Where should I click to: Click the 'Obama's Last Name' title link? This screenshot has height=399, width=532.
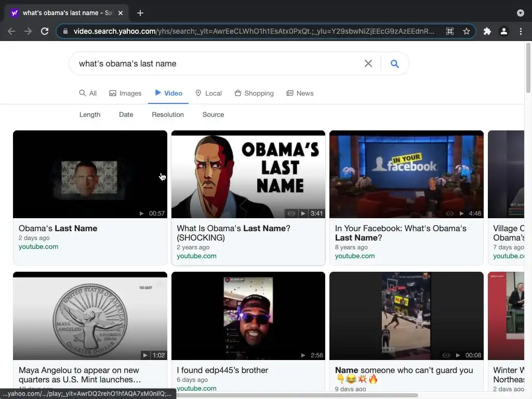58,229
